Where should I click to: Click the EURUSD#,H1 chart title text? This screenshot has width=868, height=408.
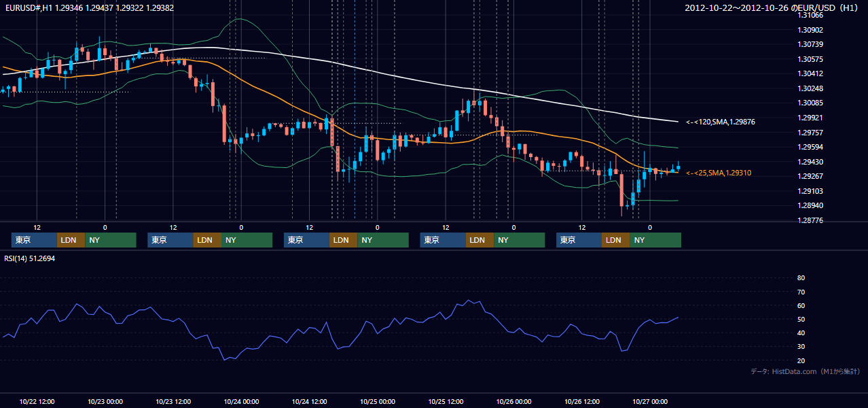(x=89, y=8)
